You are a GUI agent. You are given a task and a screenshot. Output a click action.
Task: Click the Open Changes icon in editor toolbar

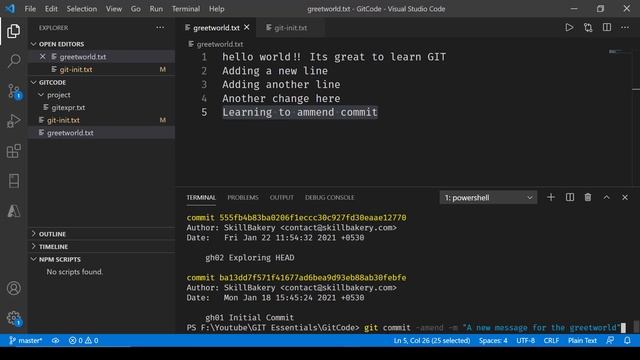click(x=588, y=28)
